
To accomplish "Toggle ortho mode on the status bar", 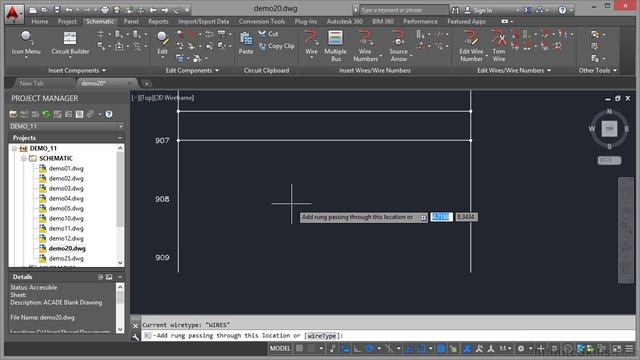I will click(357, 349).
